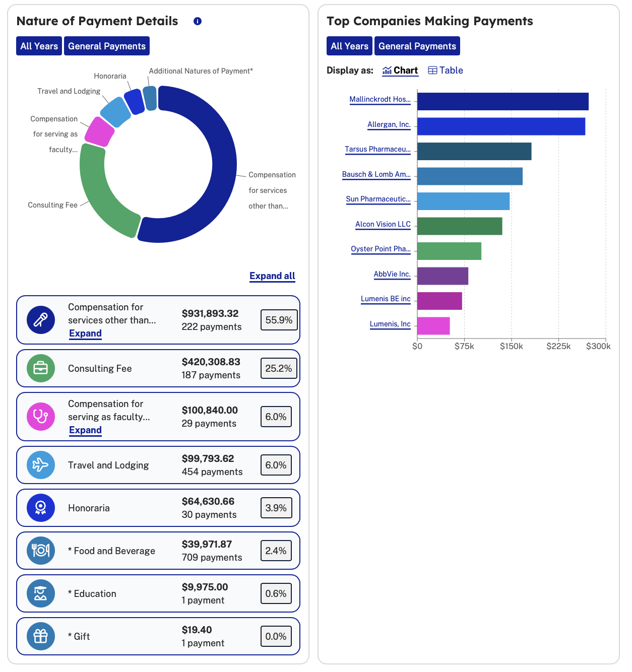Click General Payments filter in Nature of Payment

point(107,46)
